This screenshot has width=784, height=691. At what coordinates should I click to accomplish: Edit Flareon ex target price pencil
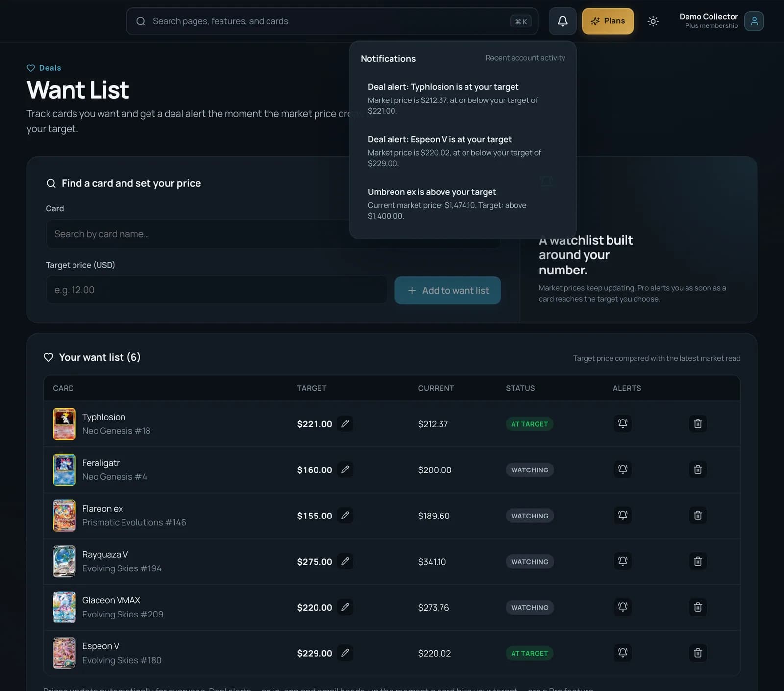point(345,515)
